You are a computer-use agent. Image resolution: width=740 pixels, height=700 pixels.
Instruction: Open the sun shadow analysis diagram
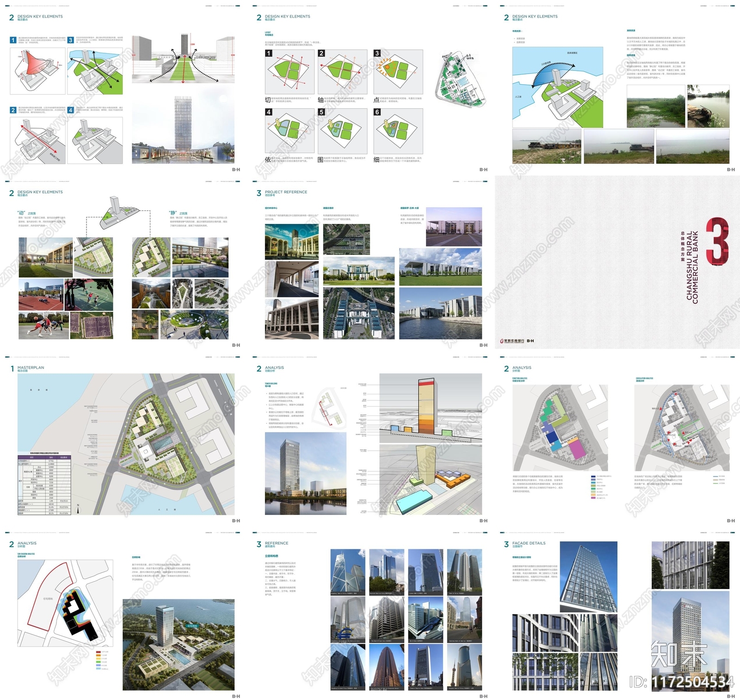pyautogui.click(x=65, y=603)
